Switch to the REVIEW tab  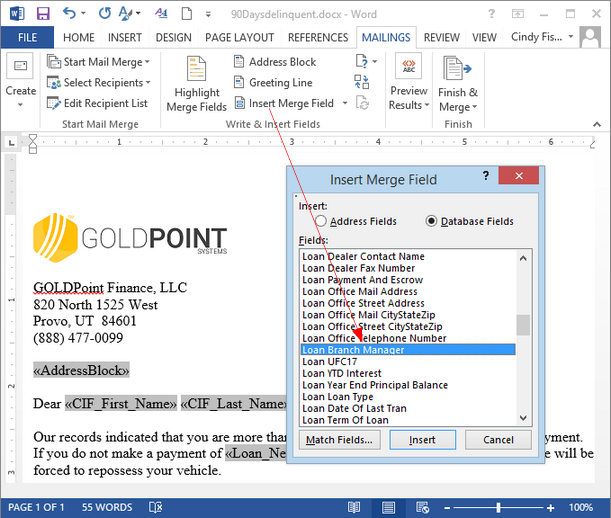441,37
